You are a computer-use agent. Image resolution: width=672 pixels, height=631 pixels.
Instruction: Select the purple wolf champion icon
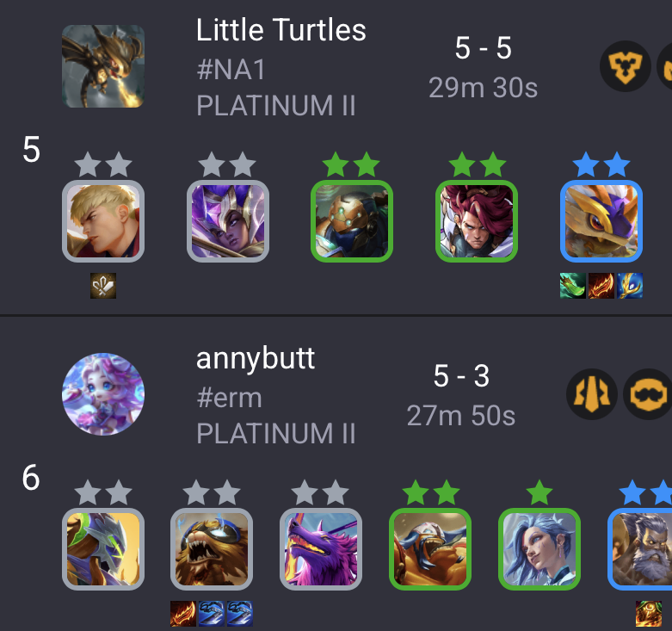[x=321, y=549]
